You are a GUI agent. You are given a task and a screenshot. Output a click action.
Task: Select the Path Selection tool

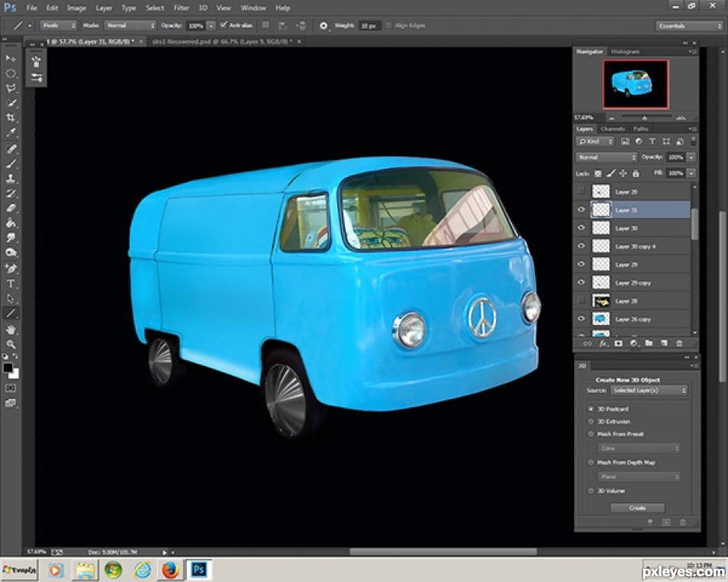point(11,298)
